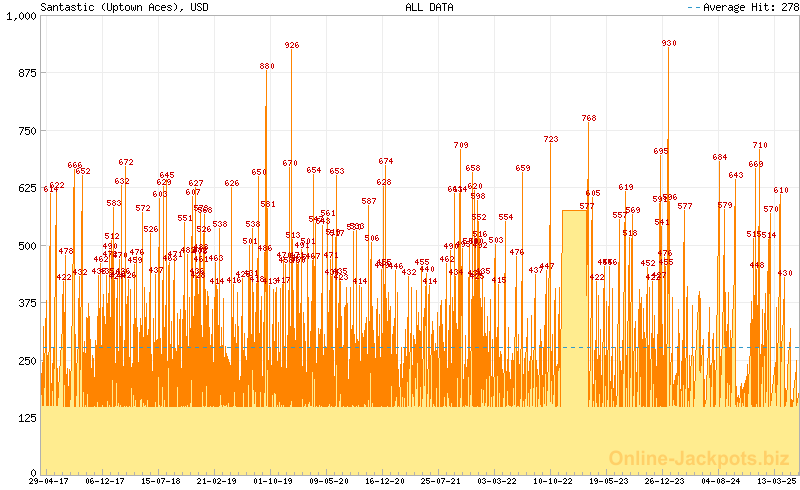Click the 125 y-axis tick label

coord(25,417)
